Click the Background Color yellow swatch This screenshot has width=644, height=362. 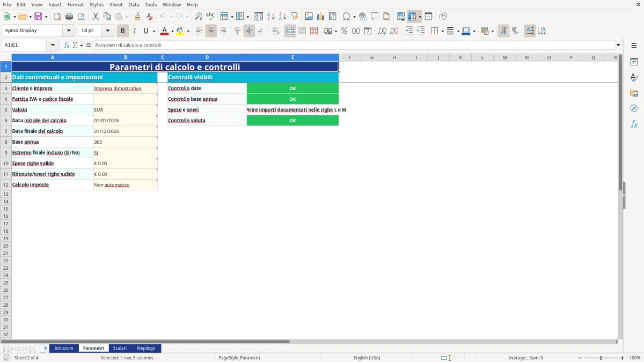180,31
